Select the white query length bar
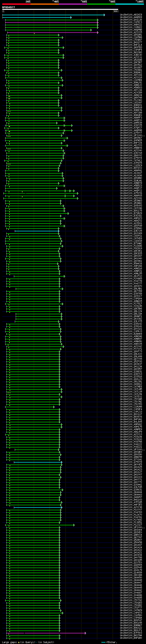Screen dimensions: 146x644 click(60, 10)
